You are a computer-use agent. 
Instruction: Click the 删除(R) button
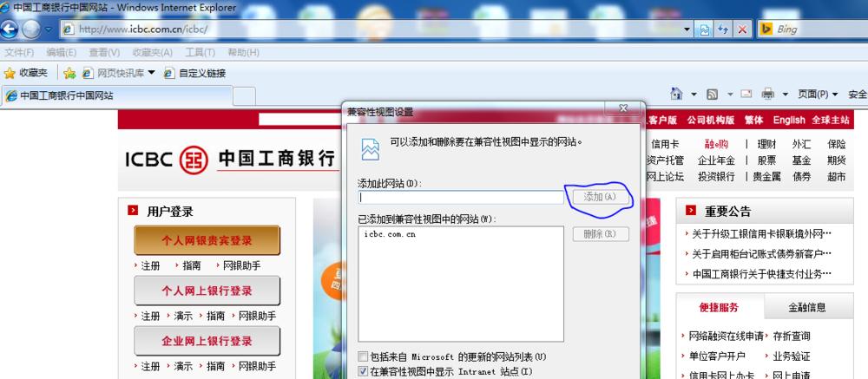(x=601, y=234)
